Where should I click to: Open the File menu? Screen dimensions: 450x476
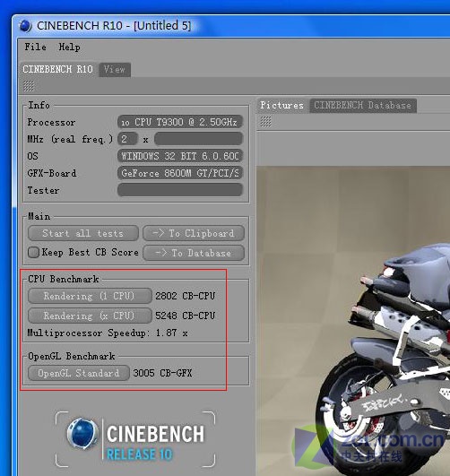coord(36,47)
